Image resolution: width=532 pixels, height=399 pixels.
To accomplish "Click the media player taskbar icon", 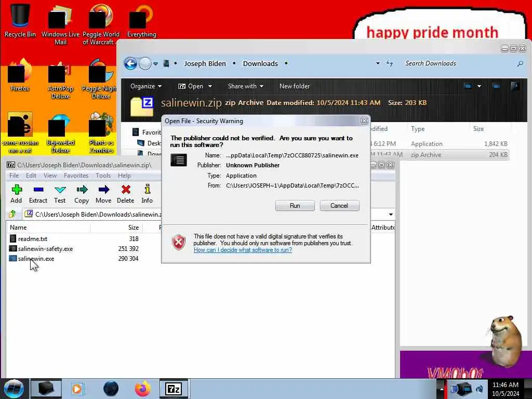I will 77,389.
